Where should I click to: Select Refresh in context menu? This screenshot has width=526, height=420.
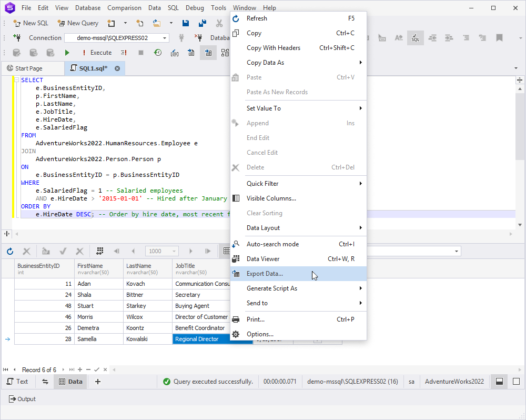(299, 18)
